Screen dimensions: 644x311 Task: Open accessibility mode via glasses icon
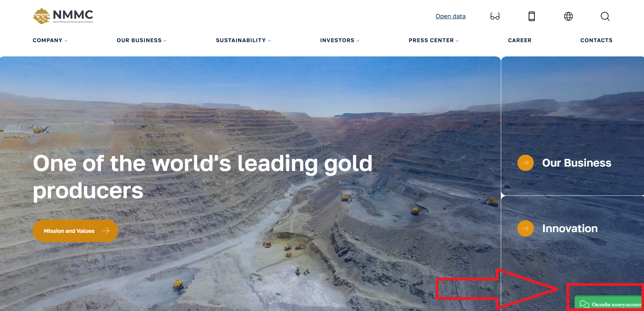coord(495,16)
